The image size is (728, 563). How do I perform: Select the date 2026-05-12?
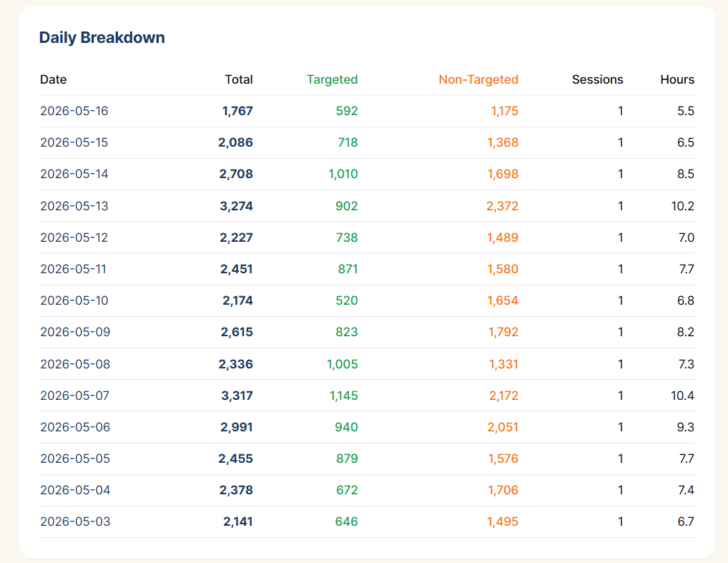(74, 238)
